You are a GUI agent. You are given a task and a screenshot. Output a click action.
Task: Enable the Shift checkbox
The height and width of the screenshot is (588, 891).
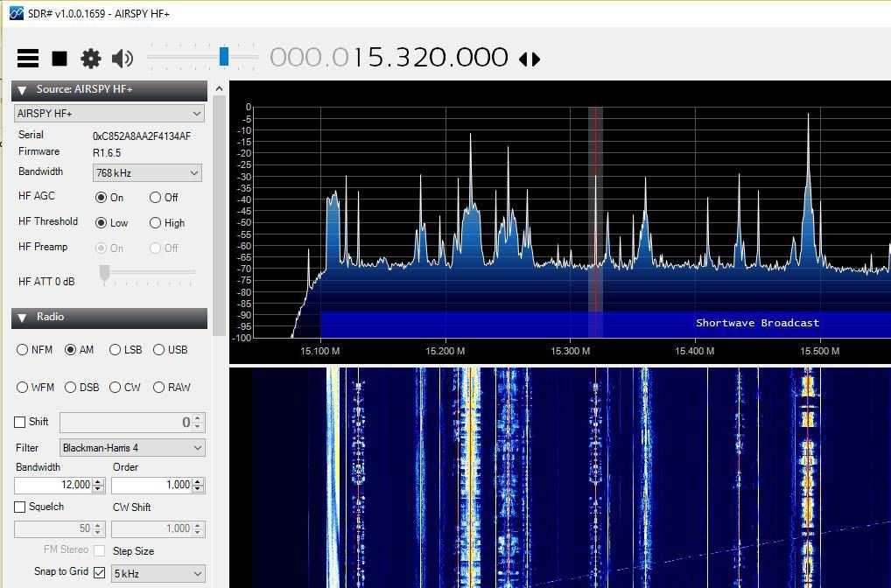20,422
